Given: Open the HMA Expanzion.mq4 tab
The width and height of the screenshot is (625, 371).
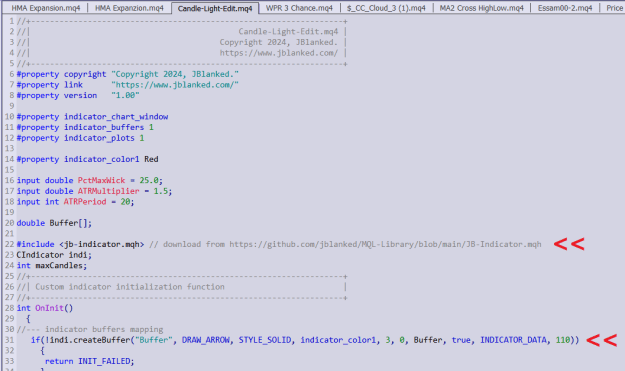Looking at the screenshot, I should [129, 8].
